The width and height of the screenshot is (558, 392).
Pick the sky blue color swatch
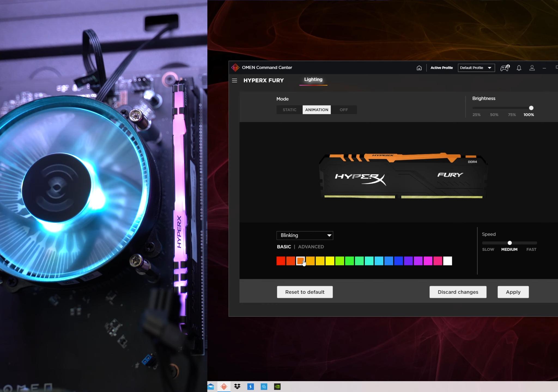click(379, 261)
